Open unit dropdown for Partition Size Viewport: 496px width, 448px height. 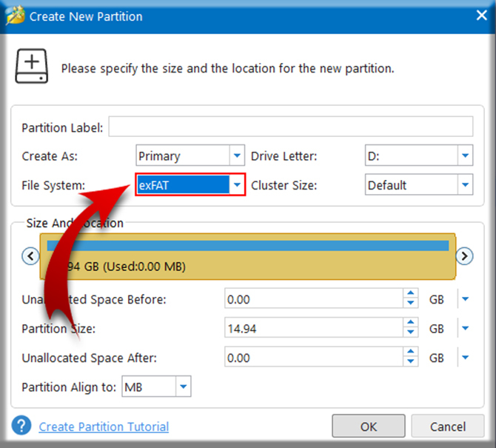click(x=465, y=328)
